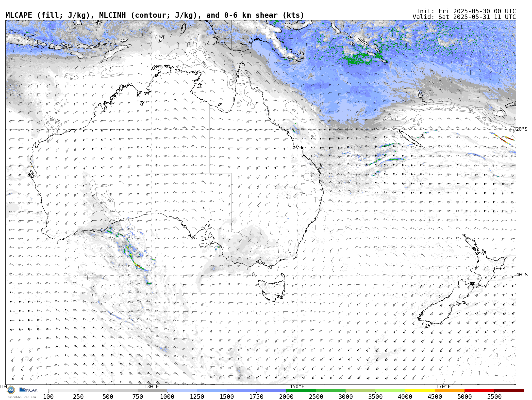Click the 130°E longitude label
This screenshot has height=400, width=532.
(x=151, y=386)
